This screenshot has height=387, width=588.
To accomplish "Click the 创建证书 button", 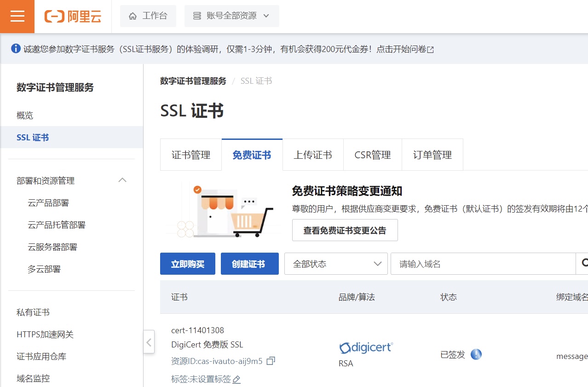I will tap(249, 264).
